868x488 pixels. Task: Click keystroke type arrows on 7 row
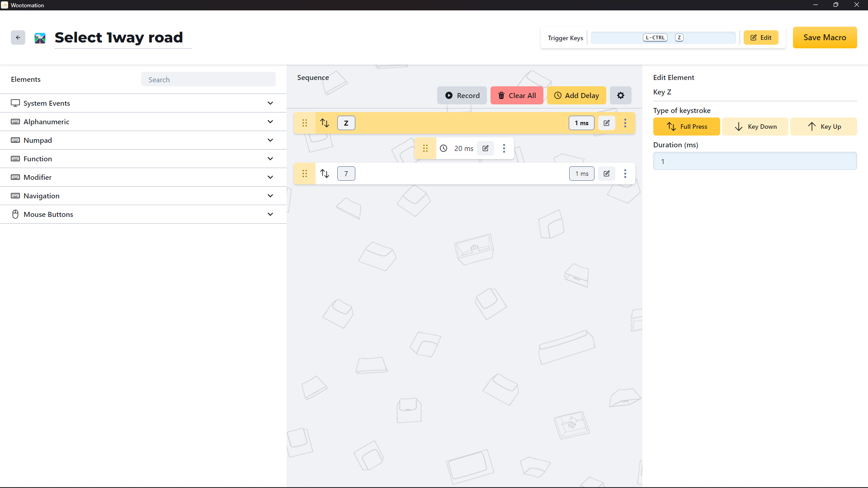(325, 174)
